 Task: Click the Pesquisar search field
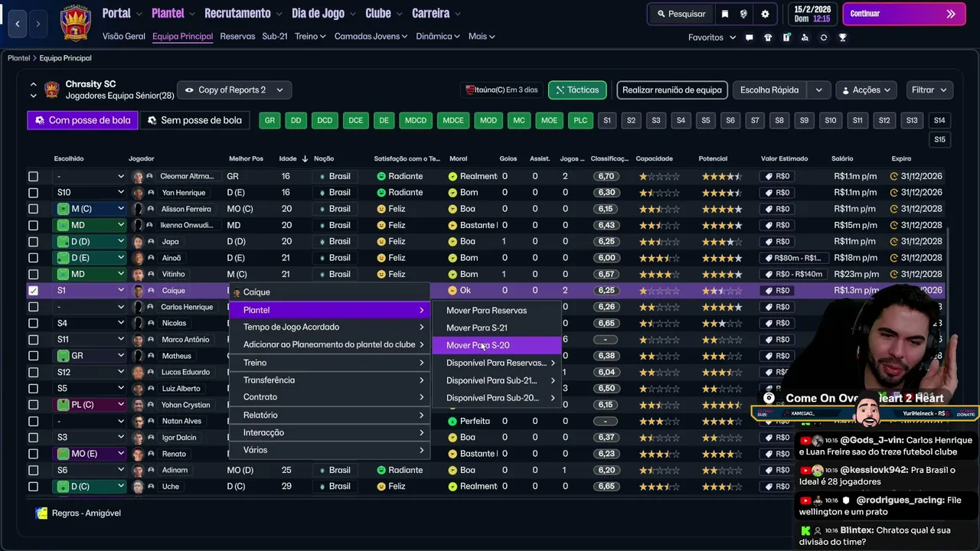pyautogui.click(x=681, y=14)
